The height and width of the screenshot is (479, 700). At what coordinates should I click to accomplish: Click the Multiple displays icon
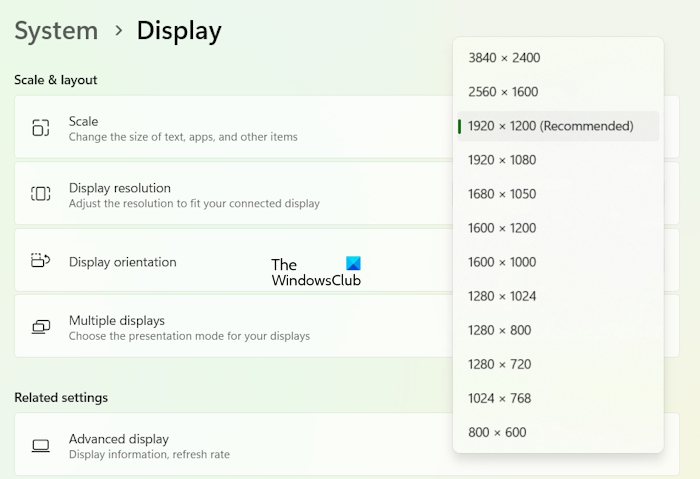click(x=40, y=327)
